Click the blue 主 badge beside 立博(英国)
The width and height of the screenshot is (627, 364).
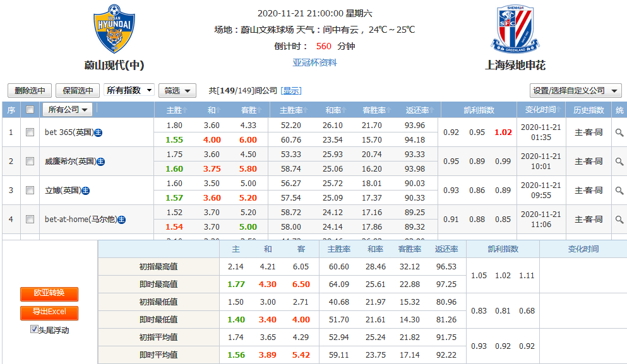pyautogui.click(x=86, y=191)
